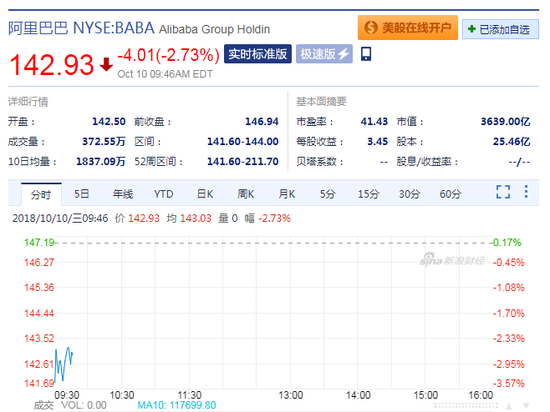
Task: Switch to the 分时 chart tab
Action: coord(41,194)
